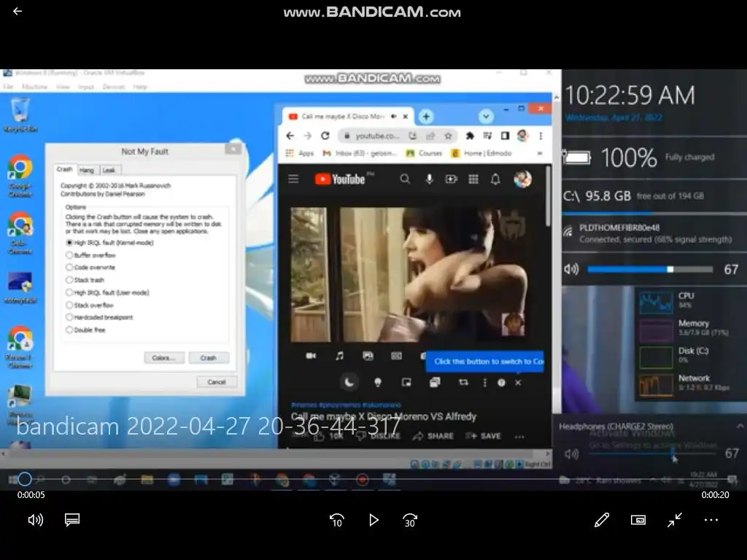Open the Chrome extensions puzzle icon
This screenshot has width=747, height=560.
pyautogui.click(x=470, y=136)
